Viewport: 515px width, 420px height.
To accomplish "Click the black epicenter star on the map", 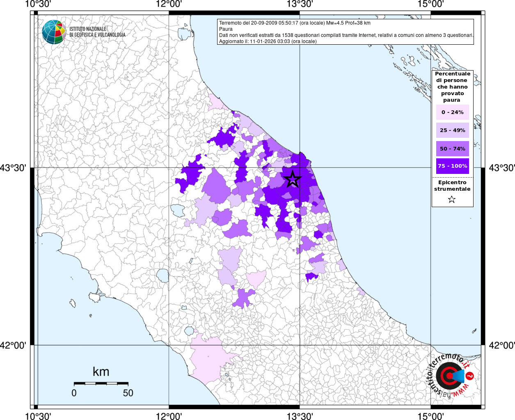I will [x=293, y=179].
